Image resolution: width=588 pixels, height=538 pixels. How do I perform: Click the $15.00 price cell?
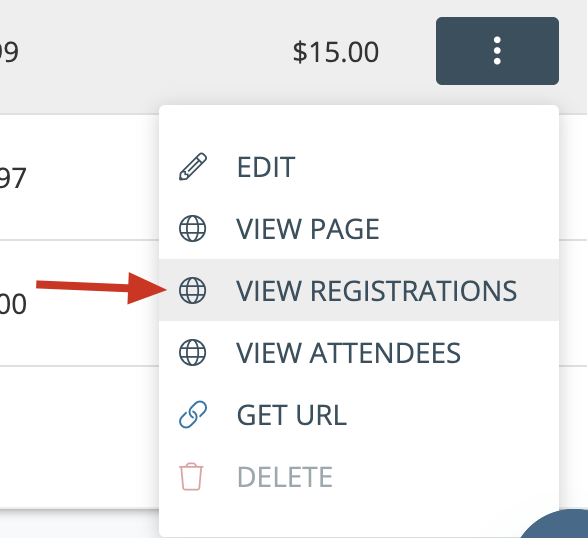pyautogui.click(x=336, y=52)
